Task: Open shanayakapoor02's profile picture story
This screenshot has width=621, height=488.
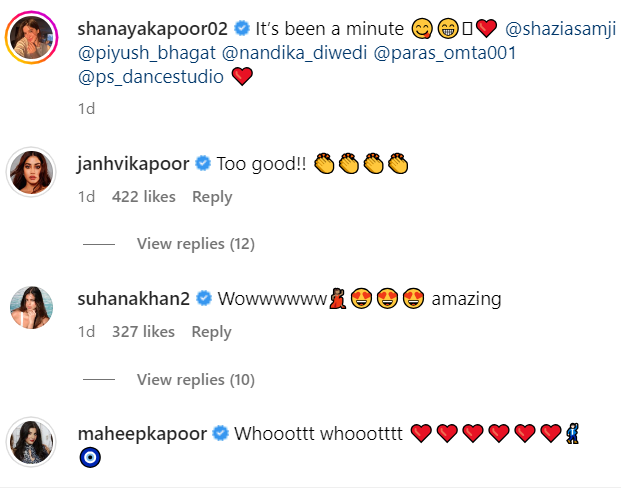Action: [x=31, y=38]
